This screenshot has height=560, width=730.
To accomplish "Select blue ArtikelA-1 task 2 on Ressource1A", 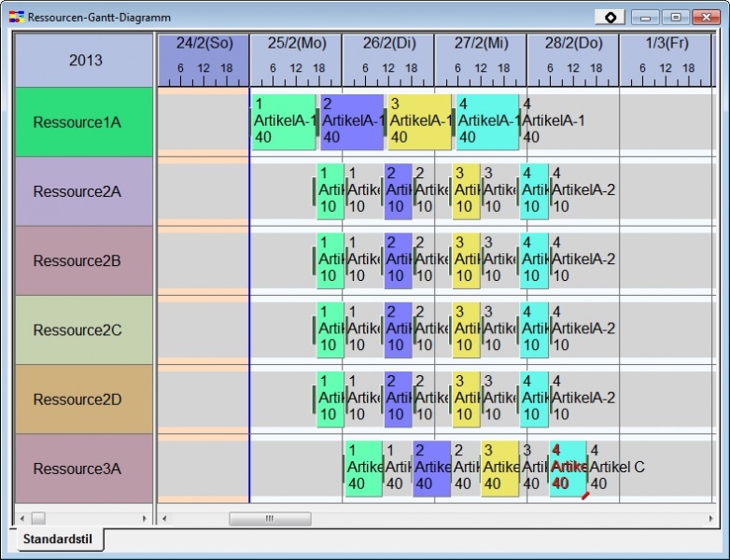I will [352, 122].
